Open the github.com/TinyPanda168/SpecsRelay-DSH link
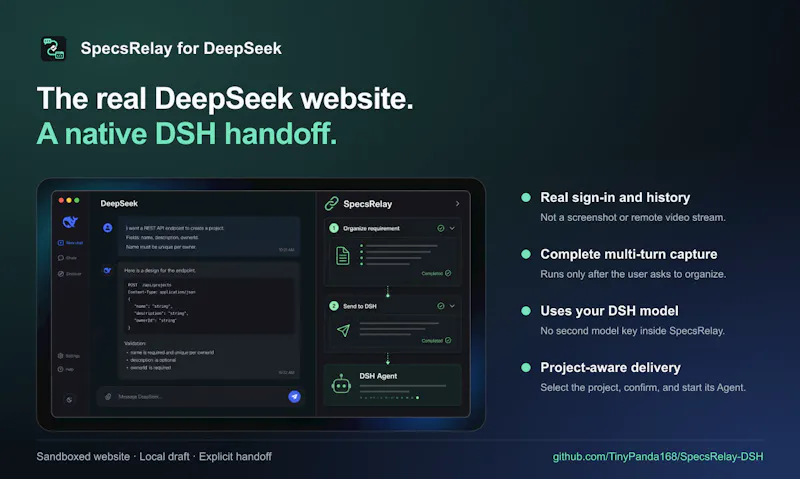 pos(658,457)
